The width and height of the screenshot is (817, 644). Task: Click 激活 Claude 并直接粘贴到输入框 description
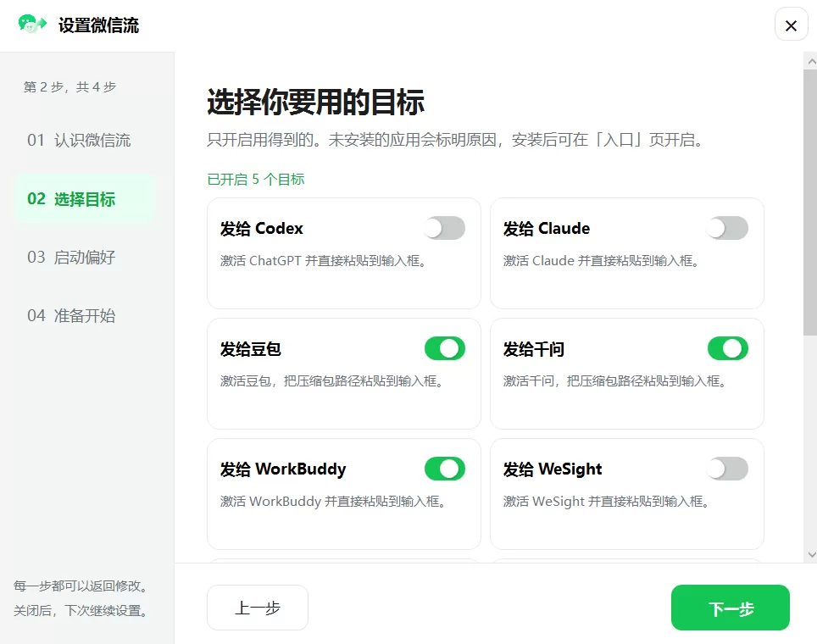601,260
